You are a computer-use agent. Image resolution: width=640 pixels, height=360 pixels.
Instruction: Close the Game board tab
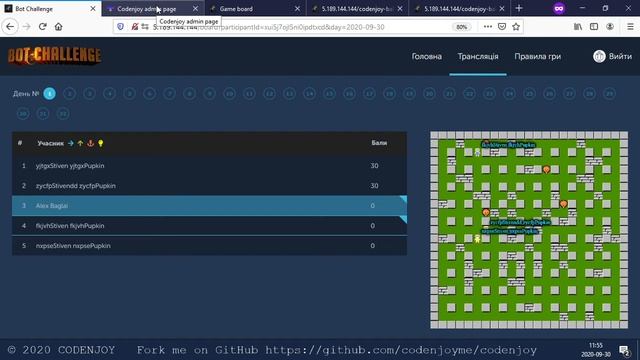coord(297,9)
